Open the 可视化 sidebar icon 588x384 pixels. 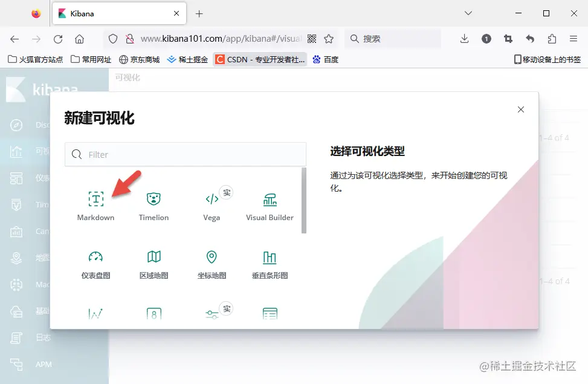[16, 151]
